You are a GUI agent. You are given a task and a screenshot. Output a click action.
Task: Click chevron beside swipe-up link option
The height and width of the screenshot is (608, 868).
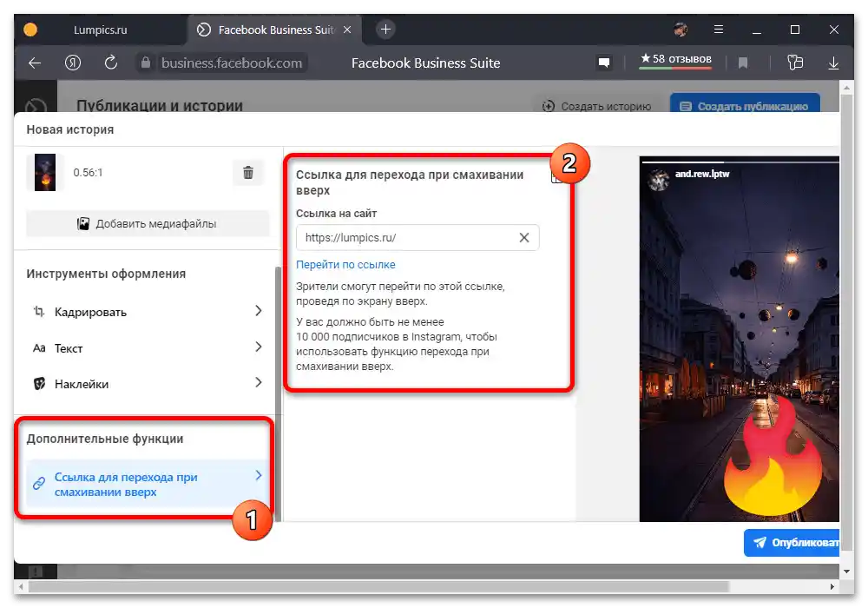tap(259, 476)
